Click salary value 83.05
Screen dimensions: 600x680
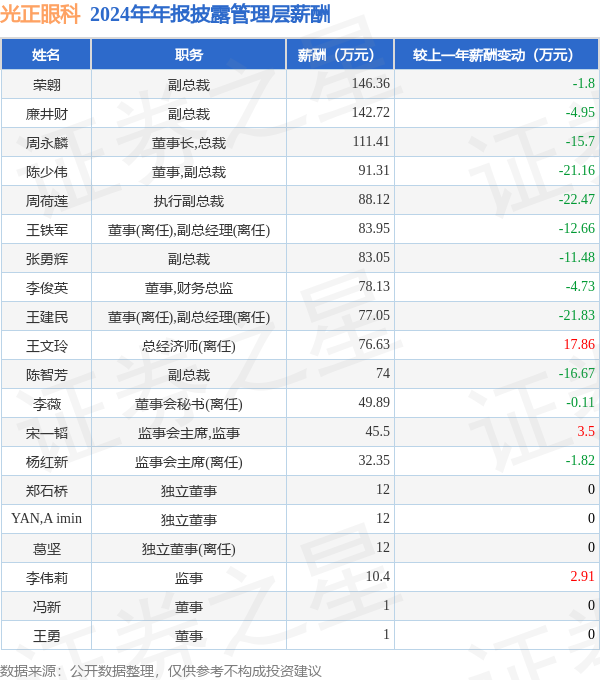(374, 258)
